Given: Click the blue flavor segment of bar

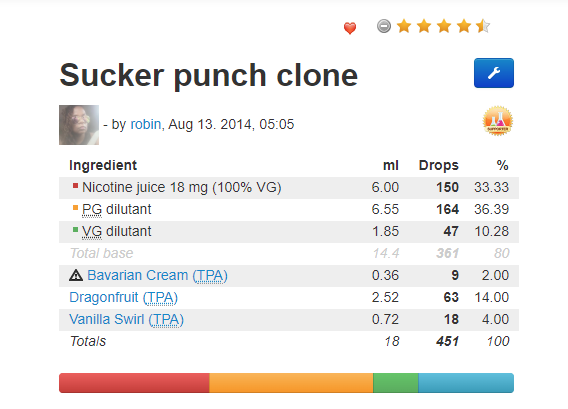Looking at the screenshot, I should click(466, 383).
